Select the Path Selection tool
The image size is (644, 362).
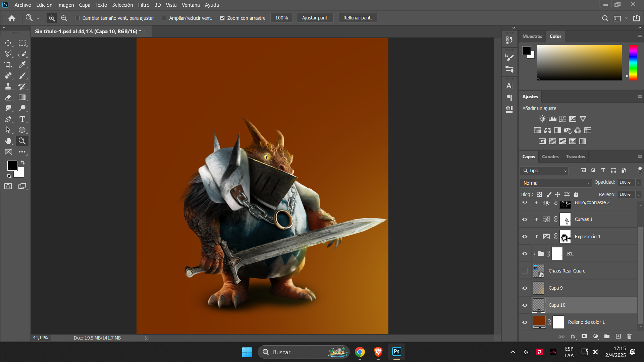coord(8,130)
